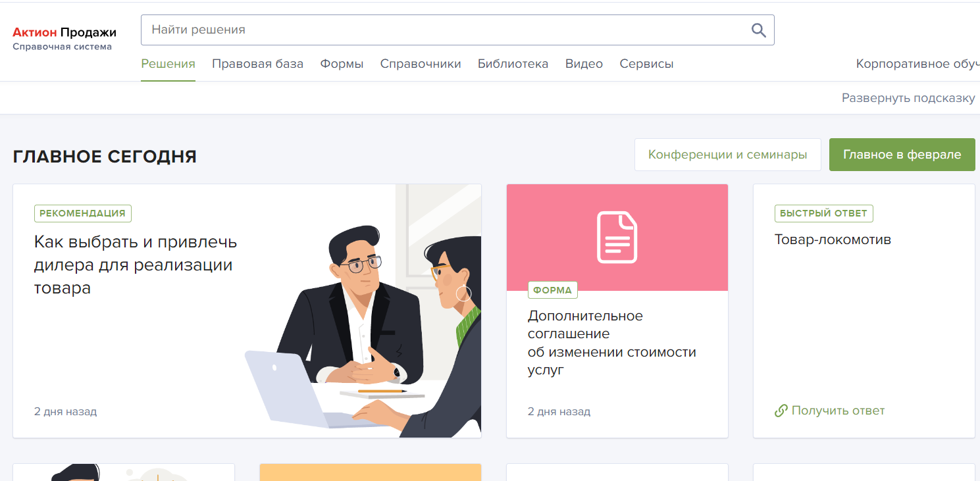
Task: Expand the hint via Развернуть подсказку
Action: (x=908, y=98)
